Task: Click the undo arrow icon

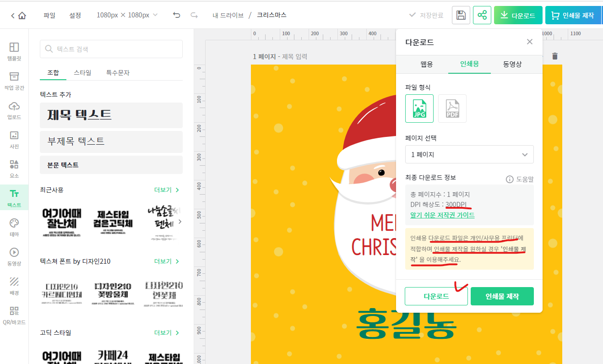Action: [x=177, y=15]
